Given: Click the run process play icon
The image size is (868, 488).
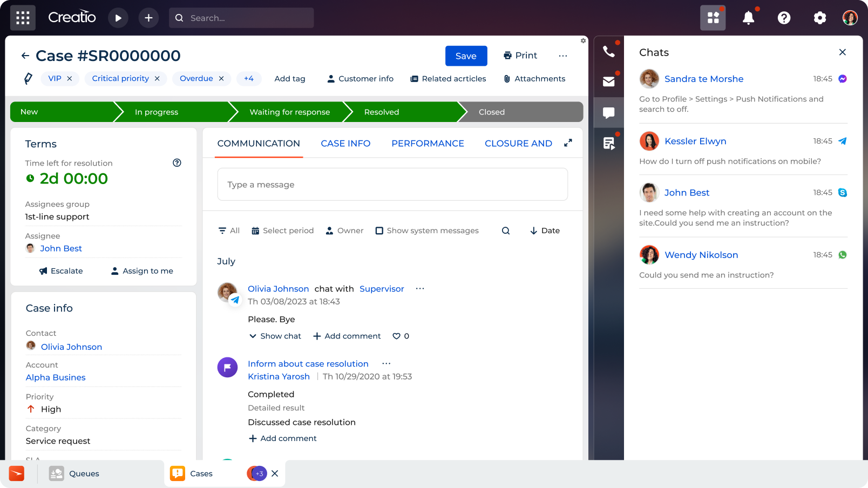Looking at the screenshot, I should (118, 18).
